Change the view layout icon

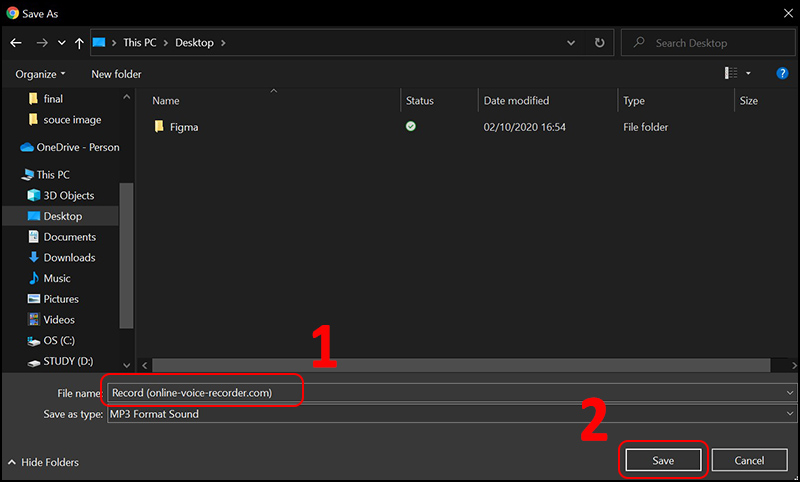tap(731, 73)
